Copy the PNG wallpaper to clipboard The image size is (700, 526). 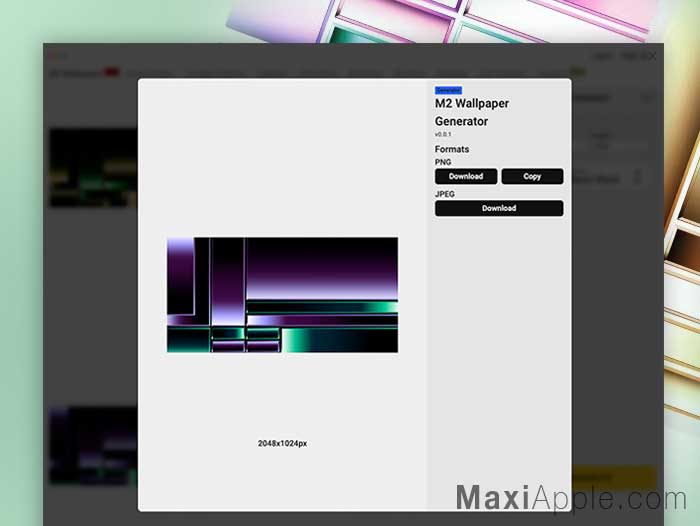tap(532, 176)
